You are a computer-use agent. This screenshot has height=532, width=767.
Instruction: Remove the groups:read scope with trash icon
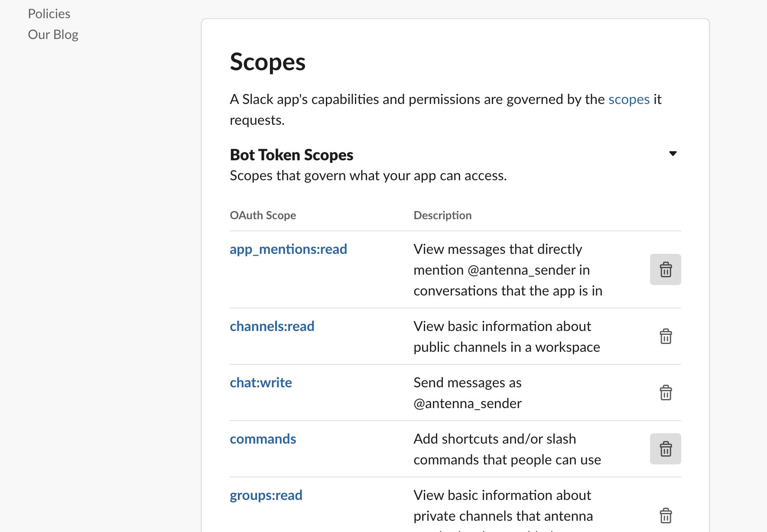tap(665, 516)
